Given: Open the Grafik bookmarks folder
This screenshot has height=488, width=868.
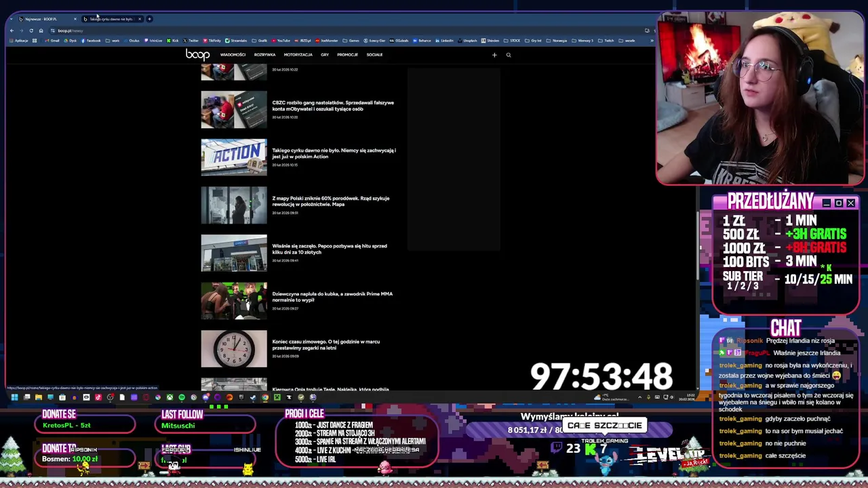Looking at the screenshot, I should tap(260, 41).
